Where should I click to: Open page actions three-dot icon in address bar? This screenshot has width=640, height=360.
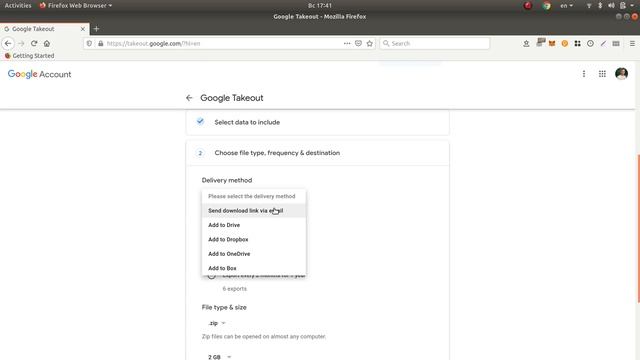click(347, 43)
